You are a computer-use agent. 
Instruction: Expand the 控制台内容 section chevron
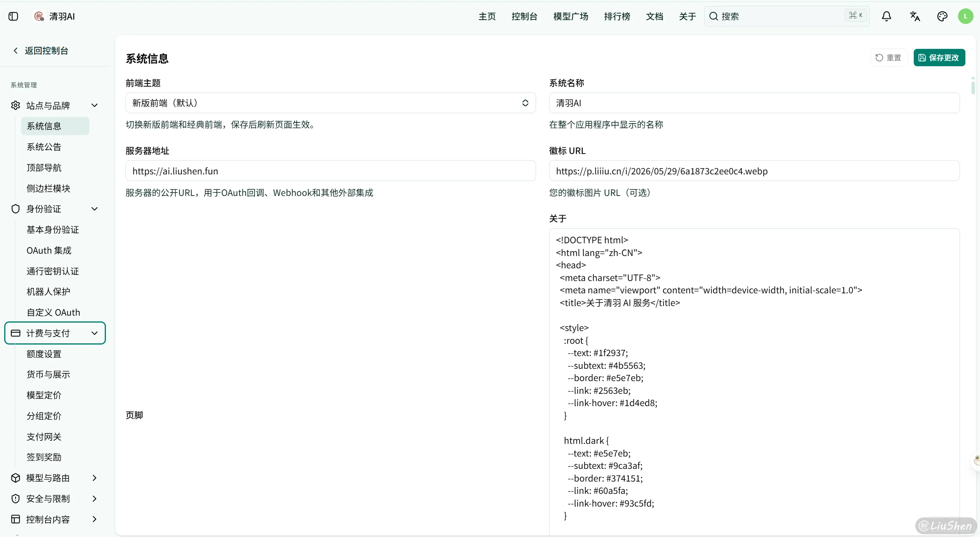pyautogui.click(x=94, y=519)
